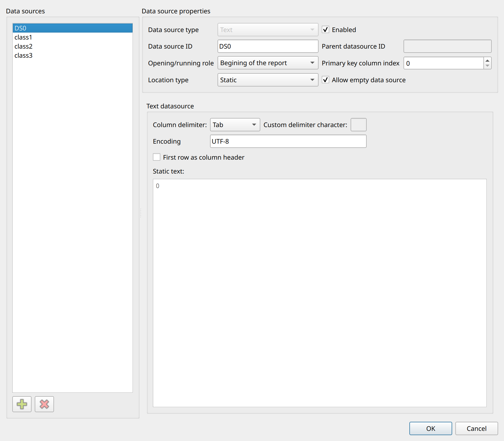Viewport: 504px width, 441px height.
Task: Open Opening/running role dropdown
Action: tap(268, 63)
